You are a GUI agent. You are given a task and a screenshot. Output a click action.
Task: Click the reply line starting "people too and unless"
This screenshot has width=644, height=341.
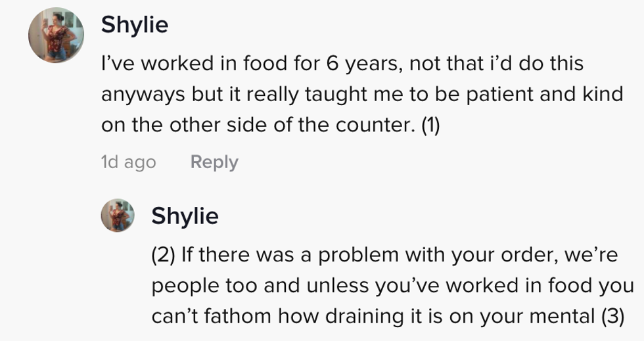pos(392,286)
